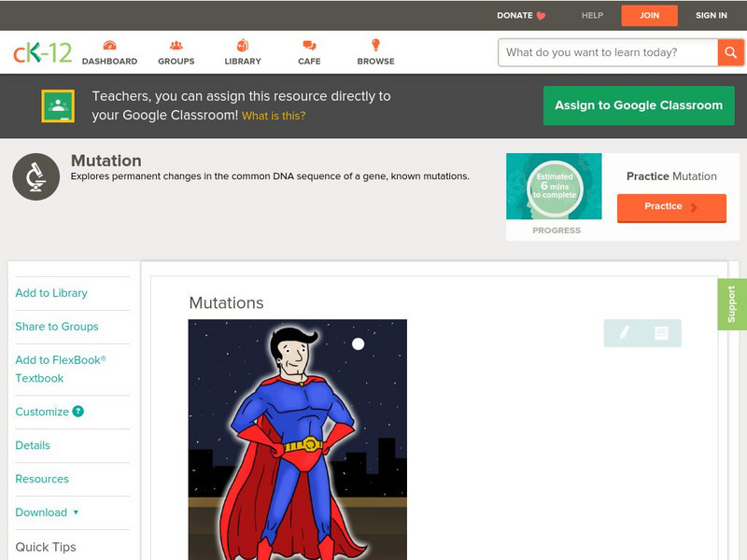Click the 'Quick Tips' sidebar heading

point(46,547)
